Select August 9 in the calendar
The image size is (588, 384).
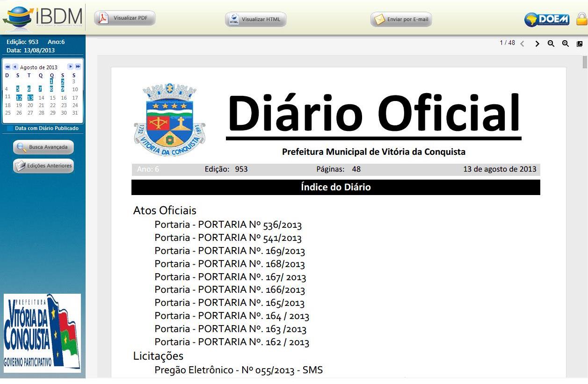[x=63, y=89]
